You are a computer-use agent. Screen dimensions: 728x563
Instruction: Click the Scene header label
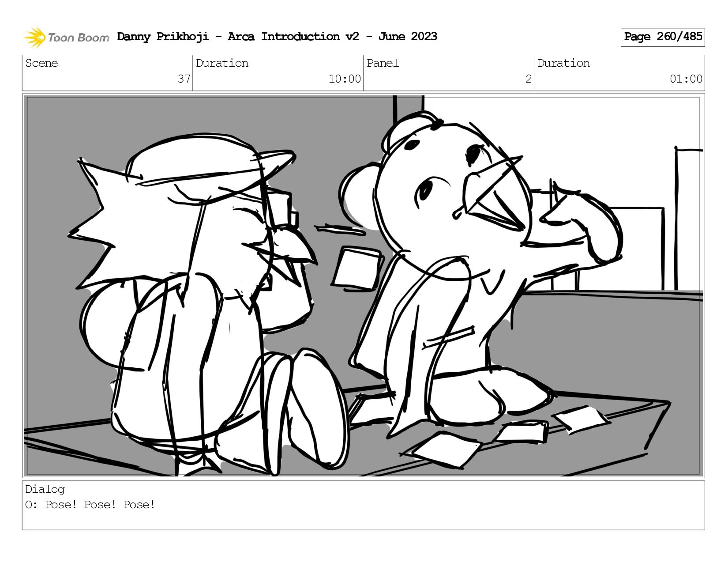point(41,63)
